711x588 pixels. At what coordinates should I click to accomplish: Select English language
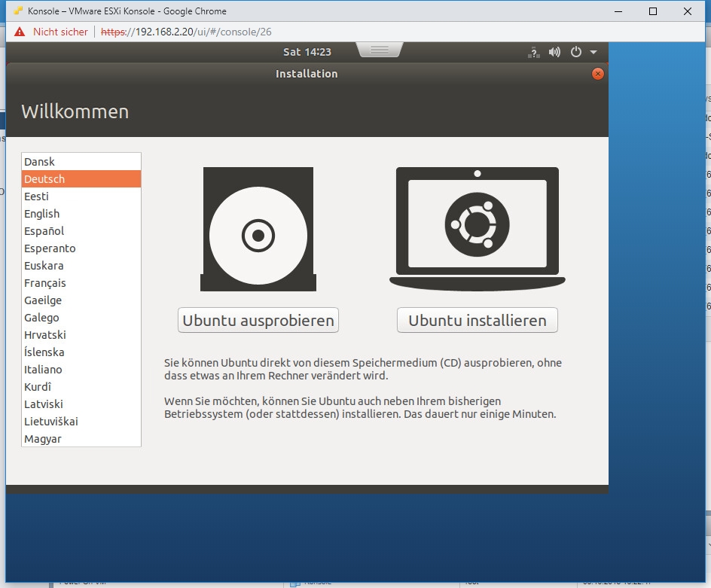click(81, 214)
